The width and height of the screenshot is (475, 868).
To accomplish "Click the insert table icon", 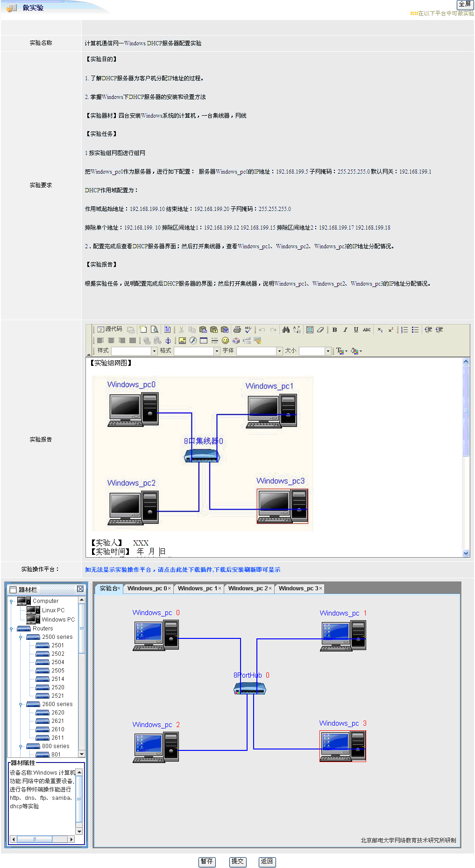I will point(204,341).
